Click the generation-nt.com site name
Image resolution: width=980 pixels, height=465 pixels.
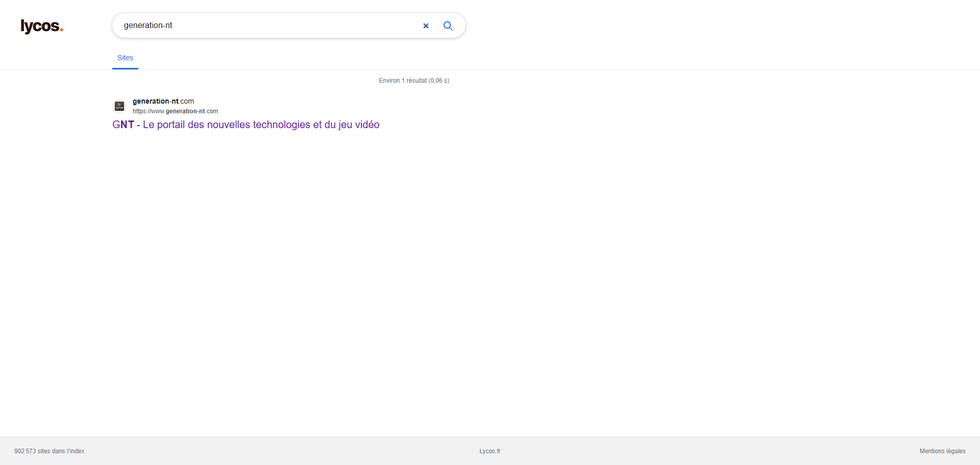[x=163, y=101]
